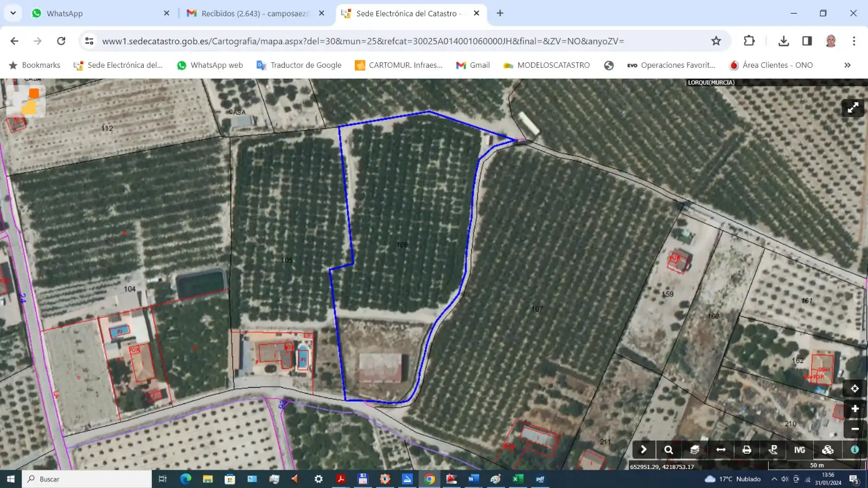Image resolution: width=868 pixels, height=488 pixels.
Task: Select the Sede Electrónica del Catastro tab
Action: [x=411, y=13]
